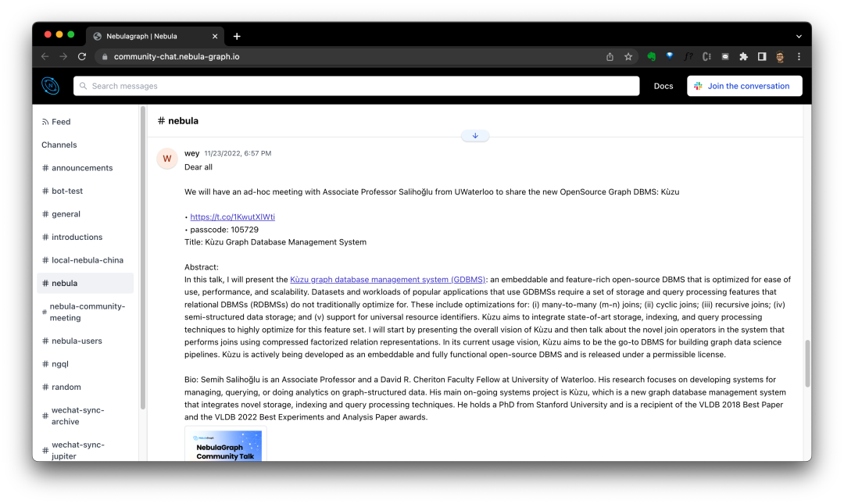Click wey's avatar
844x504 pixels.
click(167, 159)
